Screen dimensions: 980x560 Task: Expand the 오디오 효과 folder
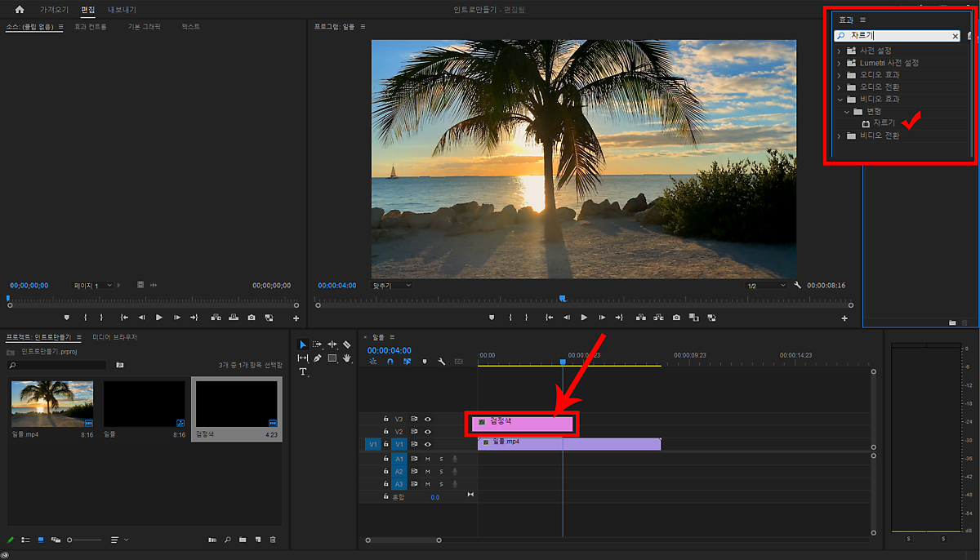[x=839, y=75]
